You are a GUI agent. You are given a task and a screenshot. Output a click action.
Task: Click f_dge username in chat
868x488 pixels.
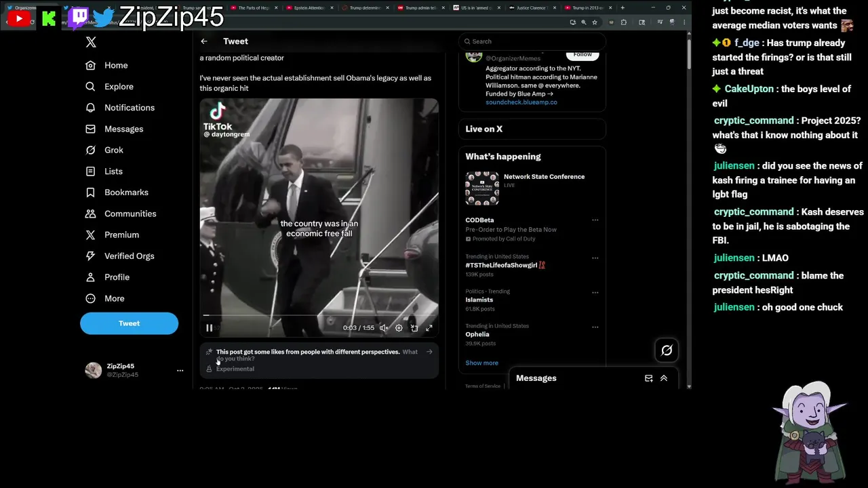tap(747, 43)
